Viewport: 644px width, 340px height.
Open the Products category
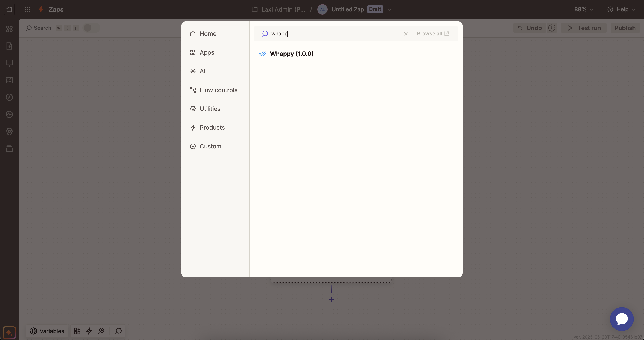click(213, 127)
